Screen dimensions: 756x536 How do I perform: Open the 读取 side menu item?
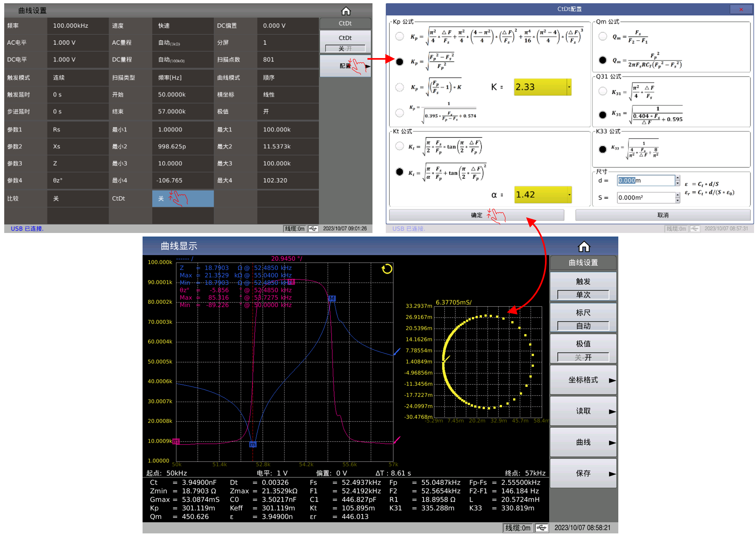pyautogui.click(x=583, y=411)
